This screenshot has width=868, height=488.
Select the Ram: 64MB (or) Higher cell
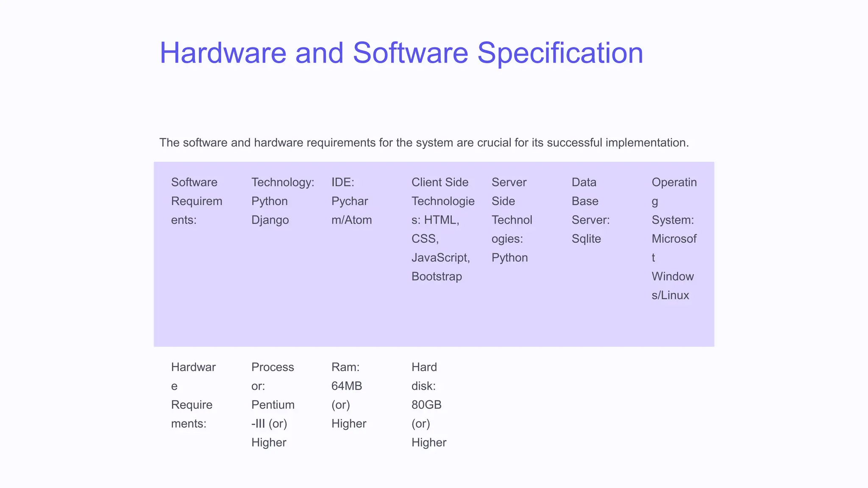click(x=349, y=395)
